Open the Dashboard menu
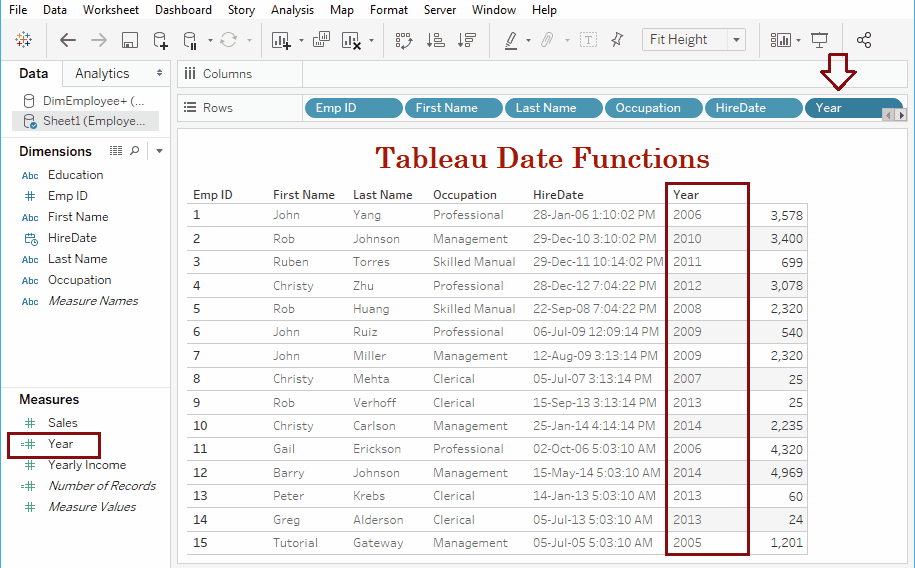The width and height of the screenshot is (915, 568). [183, 10]
